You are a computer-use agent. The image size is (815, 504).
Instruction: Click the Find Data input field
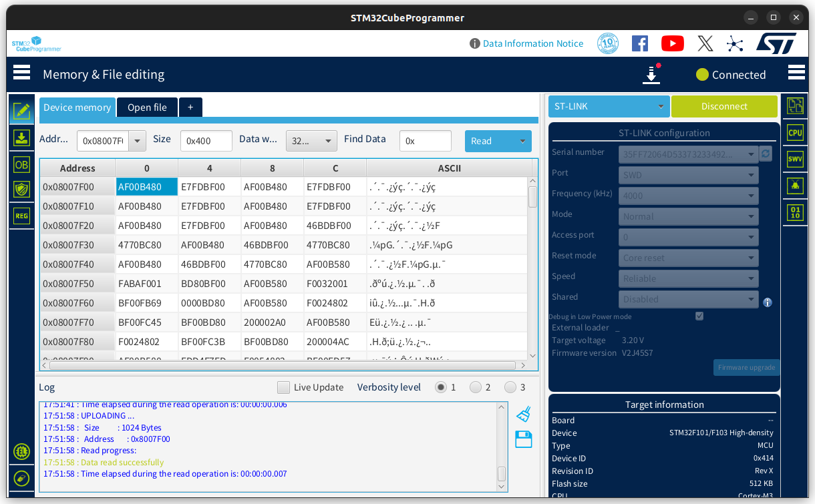[426, 141]
